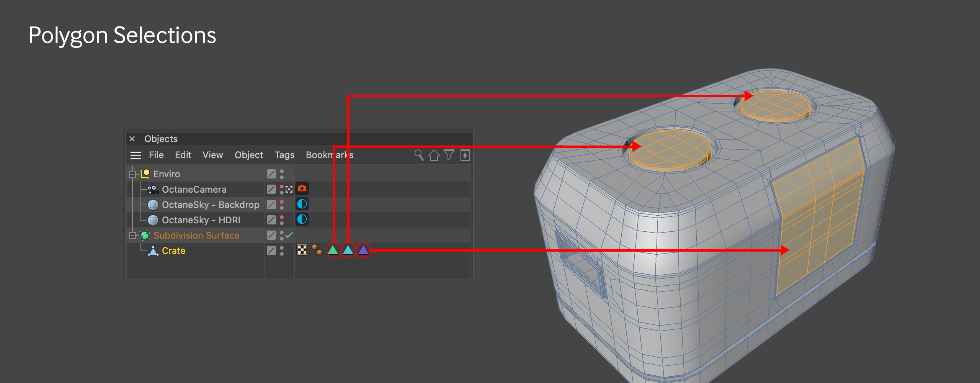Select the Crate object in the list

[x=173, y=251]
